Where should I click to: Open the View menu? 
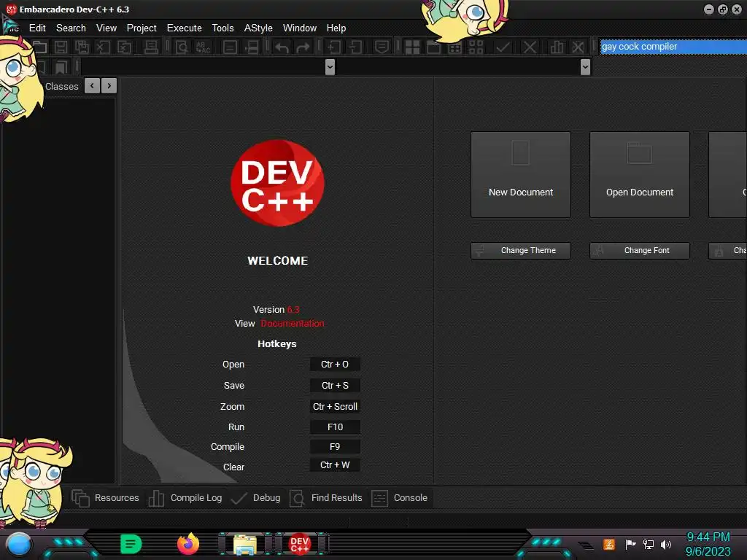tap(107, 28)
